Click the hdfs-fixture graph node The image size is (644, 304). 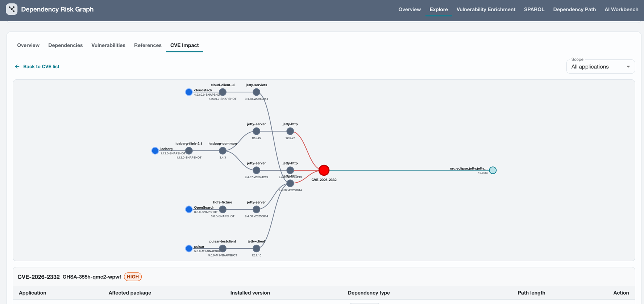point(223,209)
